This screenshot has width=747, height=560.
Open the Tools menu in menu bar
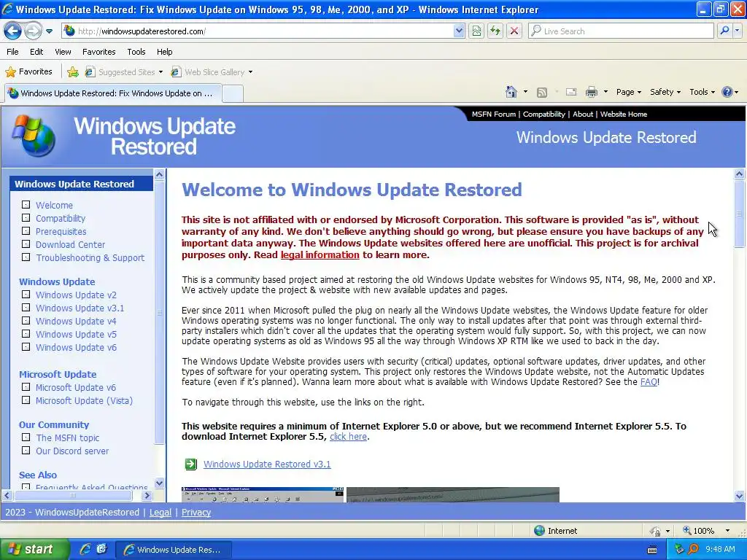(x=136, y=52)
